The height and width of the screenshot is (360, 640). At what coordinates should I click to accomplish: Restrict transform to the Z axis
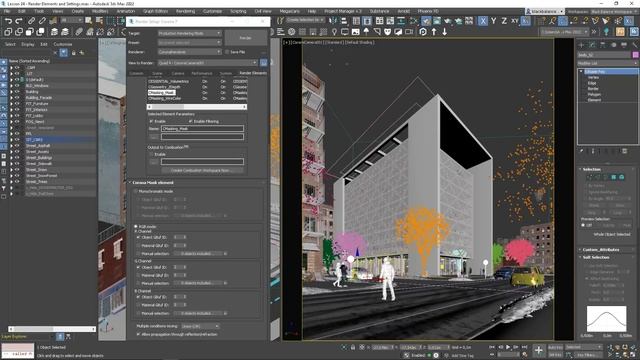[x=504, y=21]
